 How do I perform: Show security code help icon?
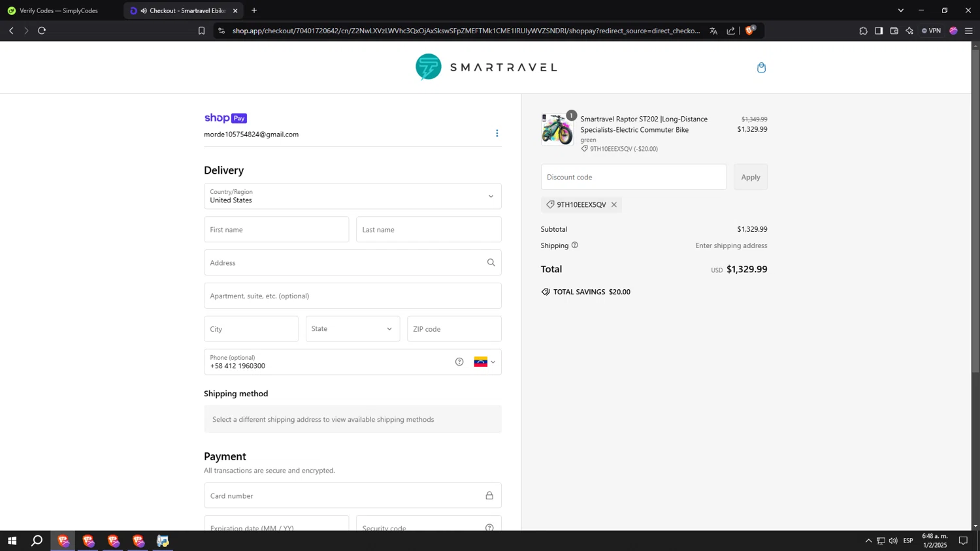[x=489, y=527]
